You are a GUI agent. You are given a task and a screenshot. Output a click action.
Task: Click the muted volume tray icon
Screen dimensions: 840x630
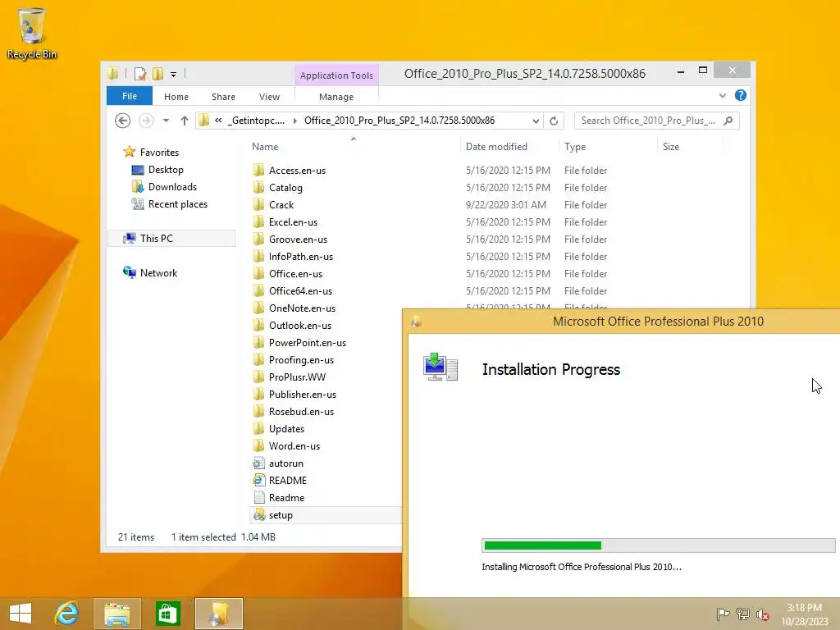tap(762, 614)
